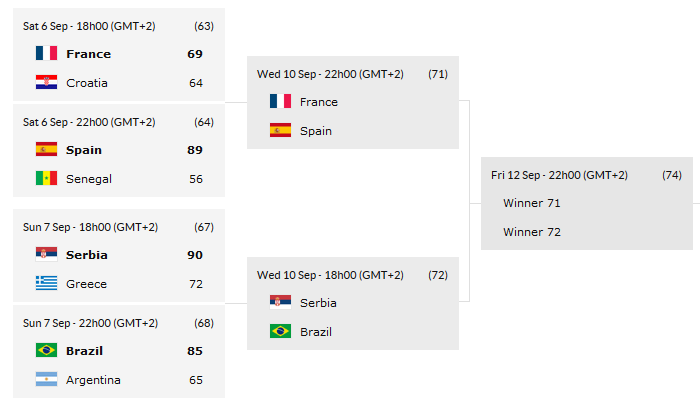Click the Greece flag icon
The image size is (700, 407).
pos(46,284)
